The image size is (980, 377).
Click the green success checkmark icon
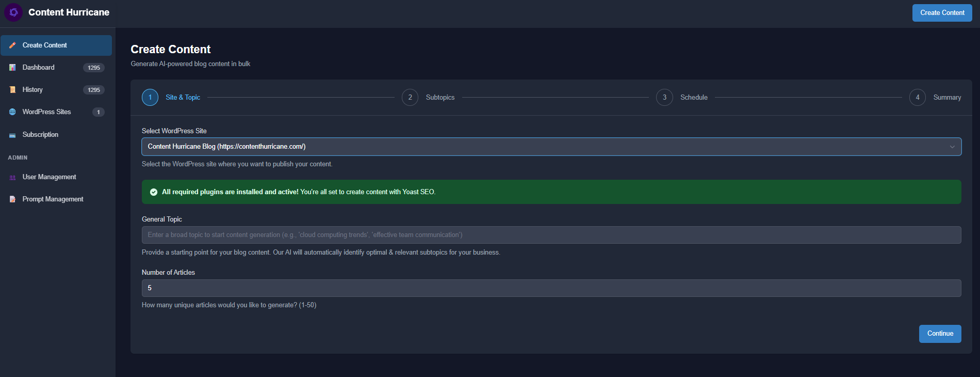tap(154, 192)
